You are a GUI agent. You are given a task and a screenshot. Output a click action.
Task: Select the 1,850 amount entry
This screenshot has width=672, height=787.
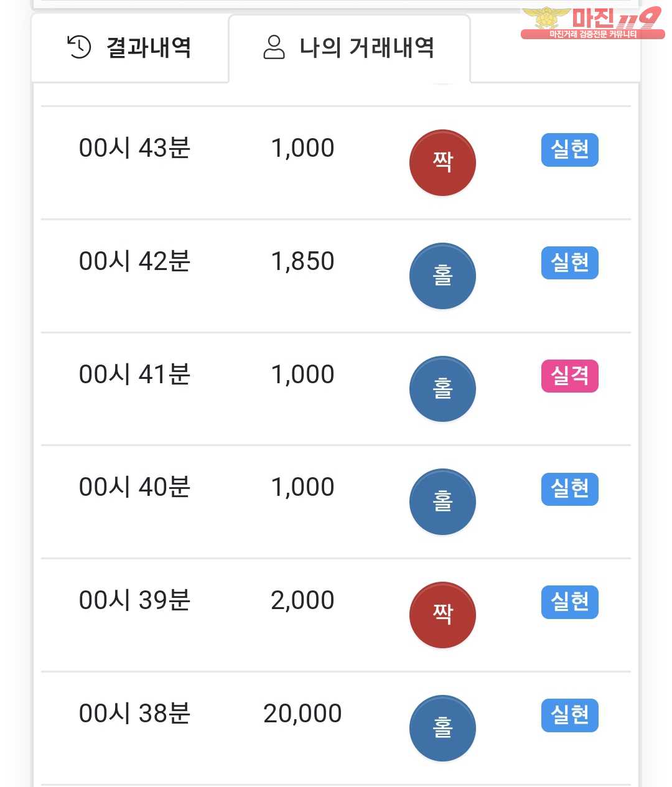tap(302, 261)
